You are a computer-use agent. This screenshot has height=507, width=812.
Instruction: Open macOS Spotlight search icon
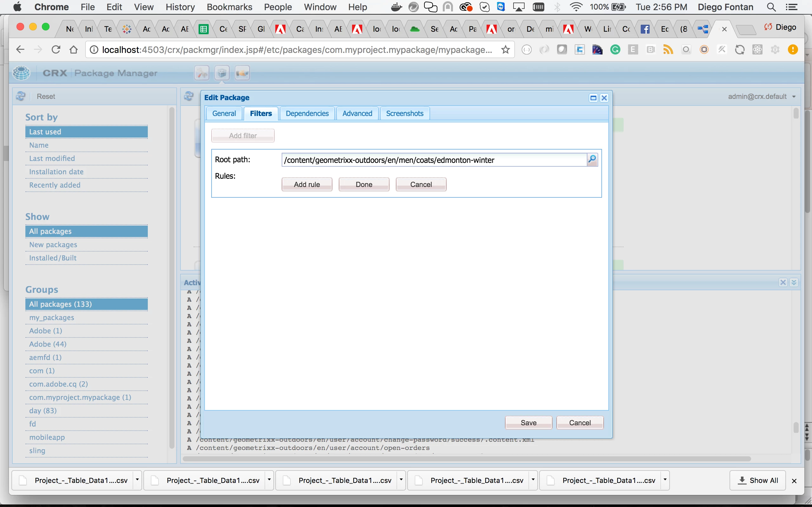click(x=771, y=7)
